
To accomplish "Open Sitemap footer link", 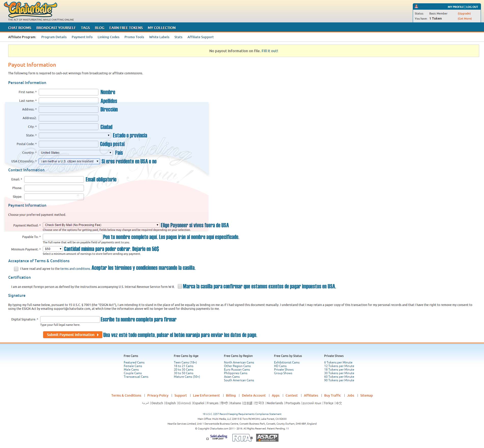I will [x=366, y=395].
